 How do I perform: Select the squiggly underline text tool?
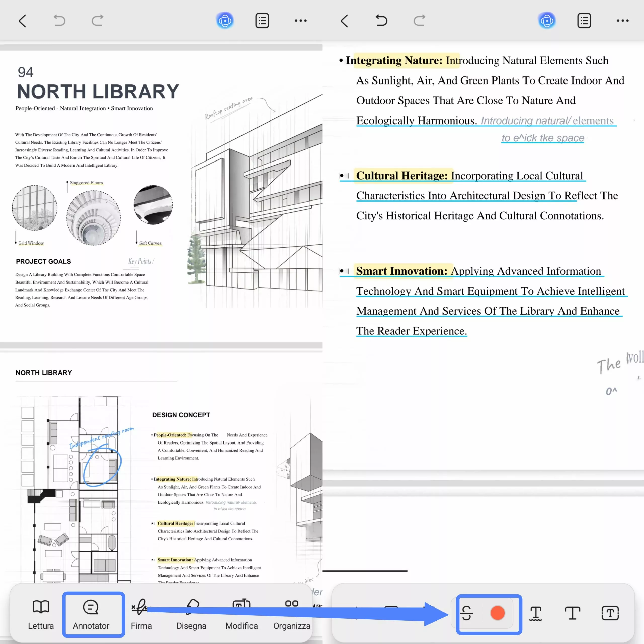point(535,613)
